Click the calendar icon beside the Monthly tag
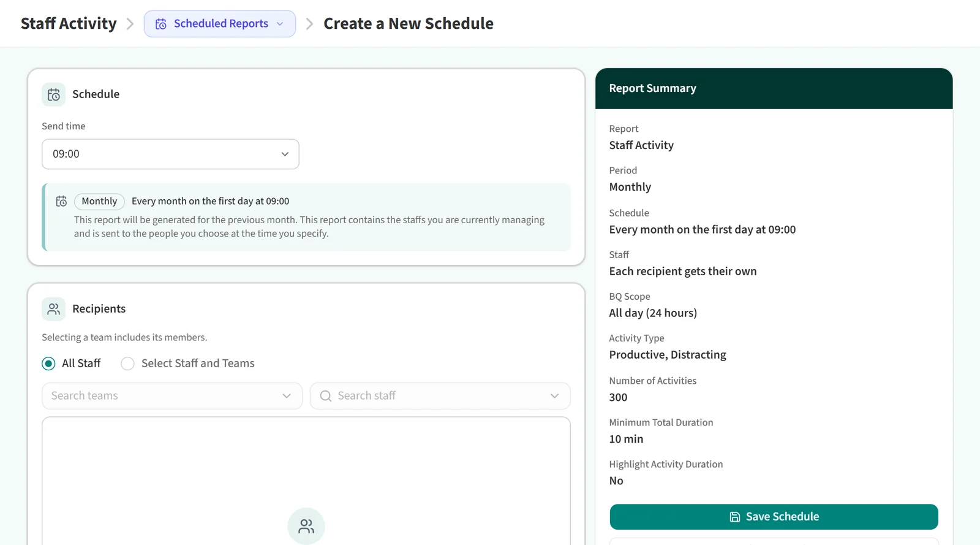 (x=61, y=201)
